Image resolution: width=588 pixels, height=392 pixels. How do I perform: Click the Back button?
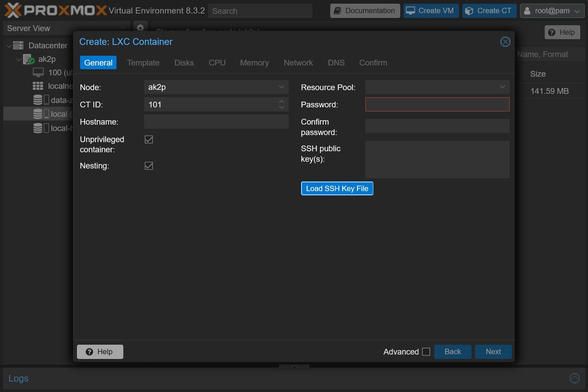453,352
